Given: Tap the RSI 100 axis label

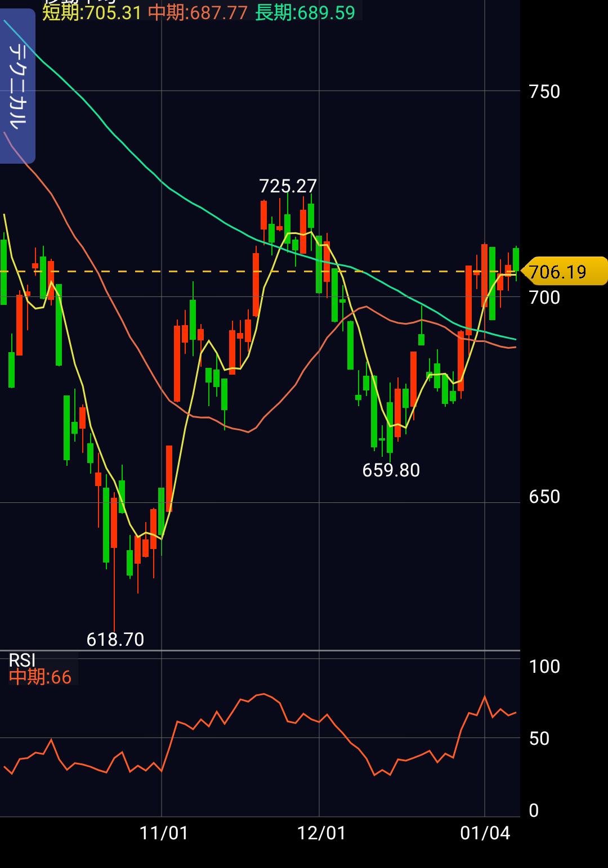Looking at the screenshot, I should (x=544, y=667).
